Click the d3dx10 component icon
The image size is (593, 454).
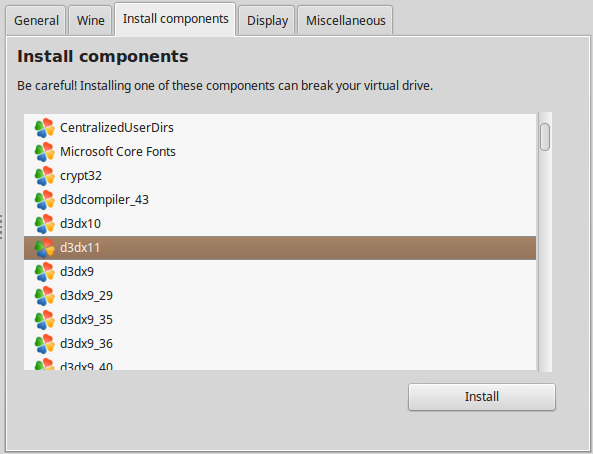[x=45, y=224]
